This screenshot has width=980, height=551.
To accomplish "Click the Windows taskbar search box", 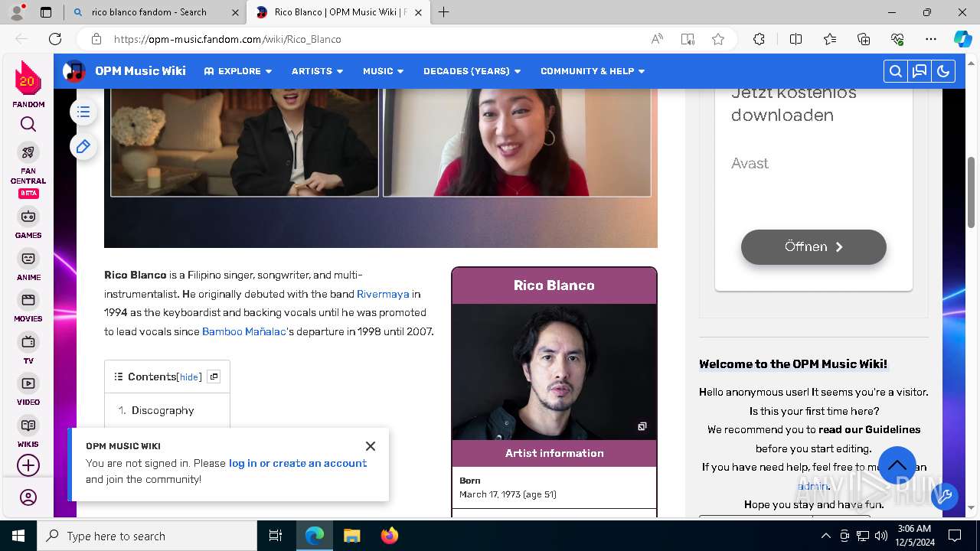I will click(147, 536).
